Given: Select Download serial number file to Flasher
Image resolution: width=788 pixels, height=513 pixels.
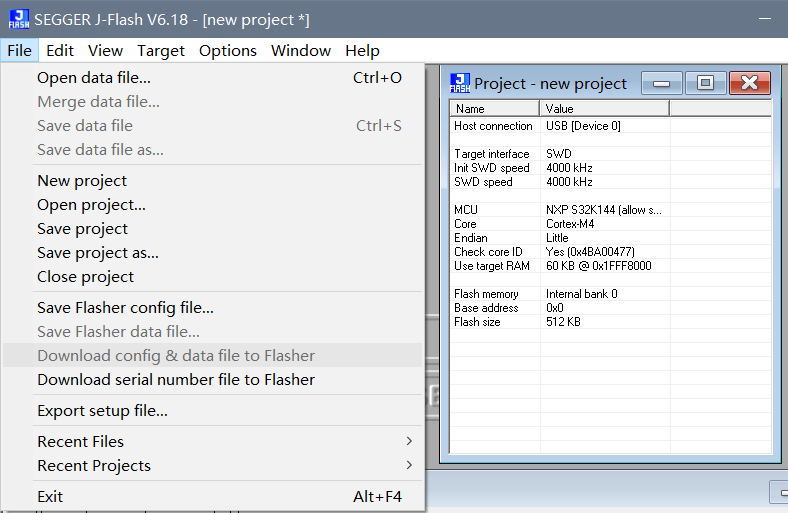Looking at the screenshot, I should (212, 380).
